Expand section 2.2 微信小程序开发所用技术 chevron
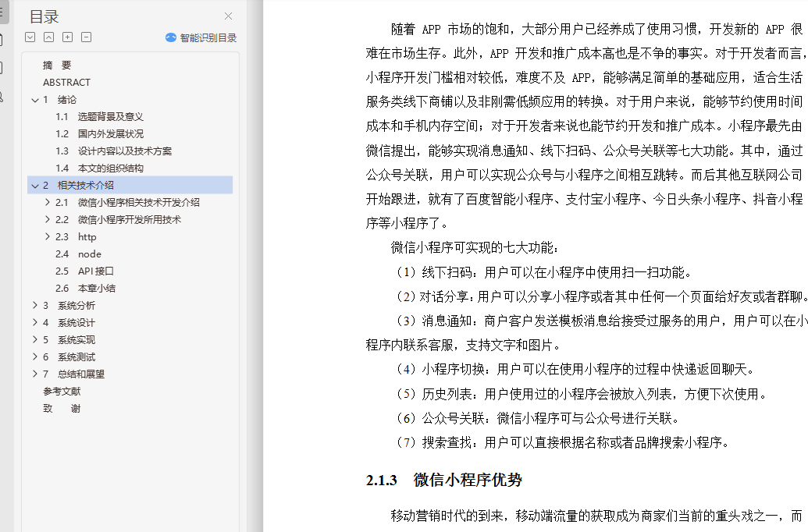Screen dimensions: 808x532 pyautogui.click(x=48, y=219)
